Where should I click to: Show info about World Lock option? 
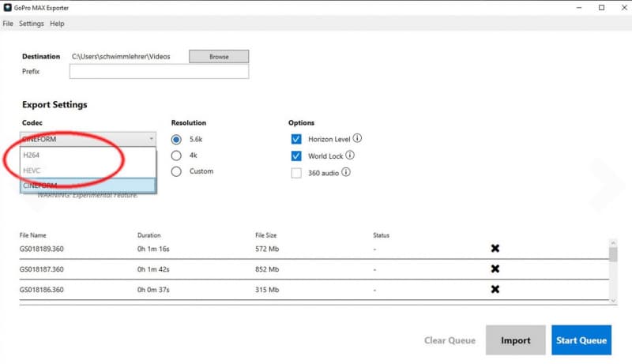[350, 155]
